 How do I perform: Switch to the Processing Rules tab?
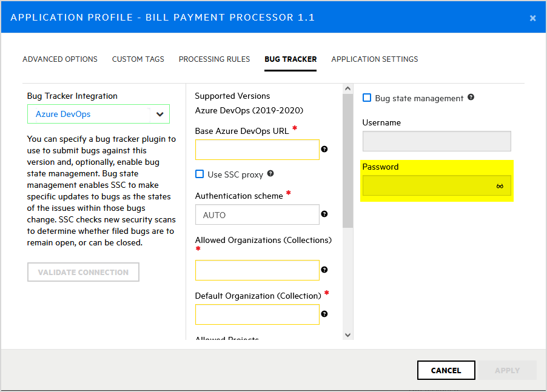tap(214, 59)
